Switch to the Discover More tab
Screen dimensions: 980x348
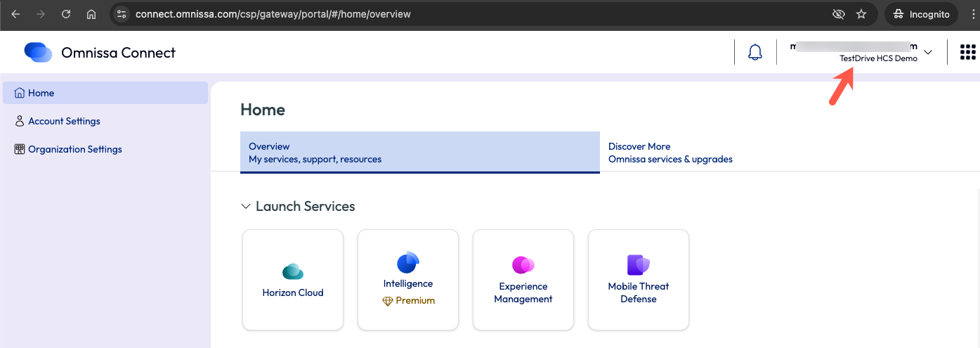click(x=670, y=153)
